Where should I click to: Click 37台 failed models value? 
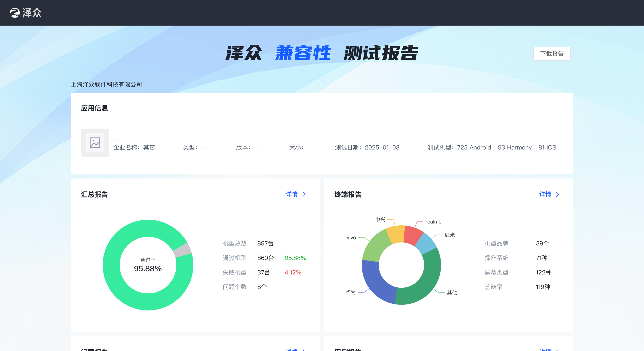263,272
